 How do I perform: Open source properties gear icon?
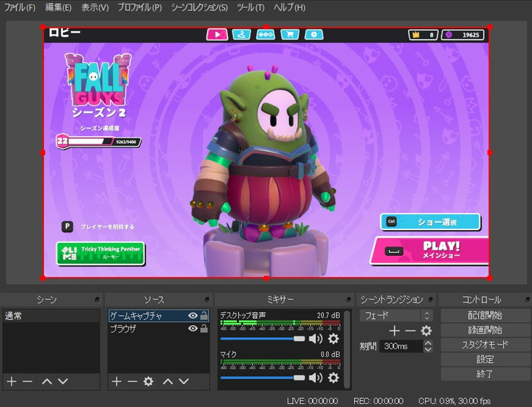[x=148, y=382]
